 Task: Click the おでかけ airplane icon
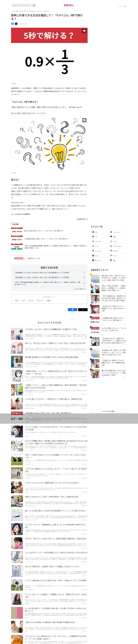click(x=111, y=251)
